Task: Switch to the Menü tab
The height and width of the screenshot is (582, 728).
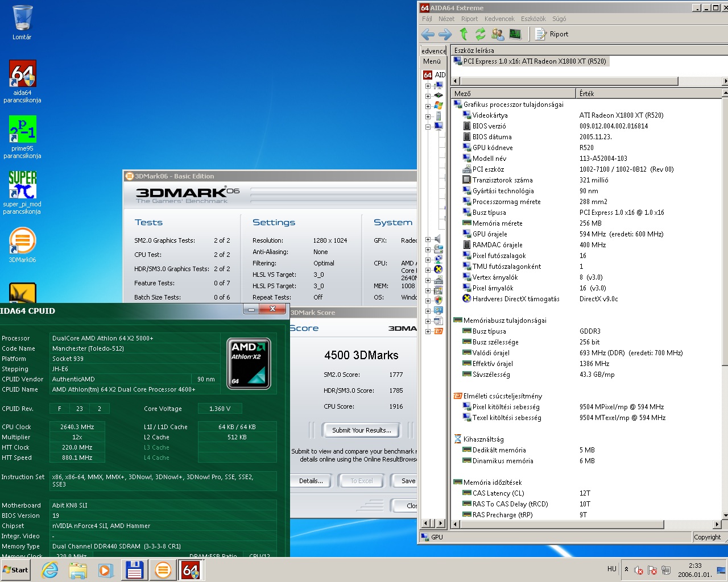Action: pos(432,61)
